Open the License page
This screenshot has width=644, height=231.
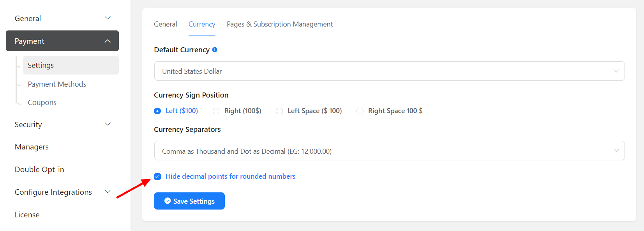[27, 215]
